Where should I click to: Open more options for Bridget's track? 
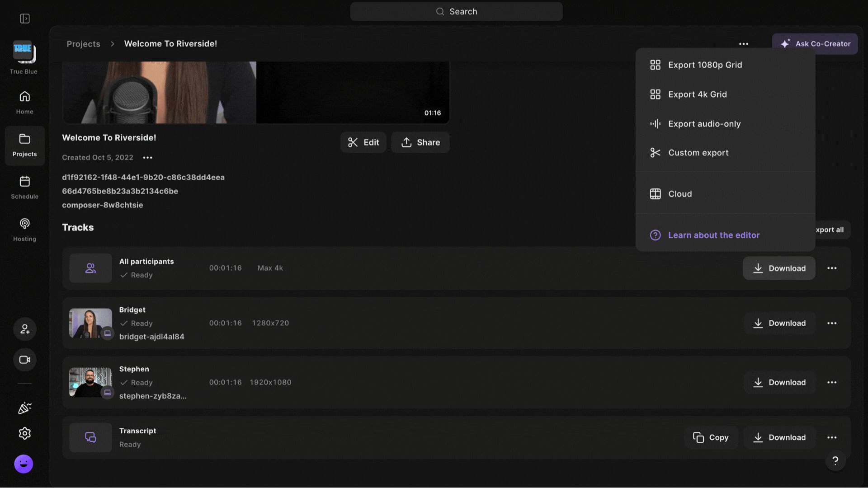(831, 323)
